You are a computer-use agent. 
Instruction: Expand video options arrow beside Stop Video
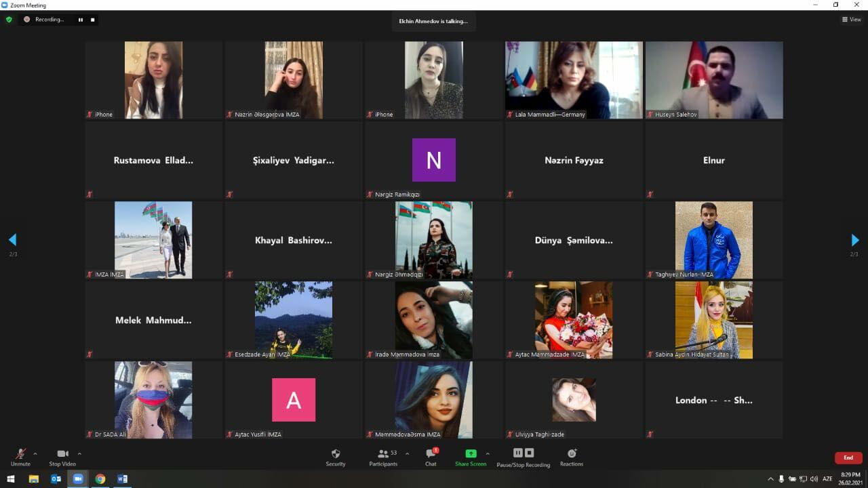79,453
